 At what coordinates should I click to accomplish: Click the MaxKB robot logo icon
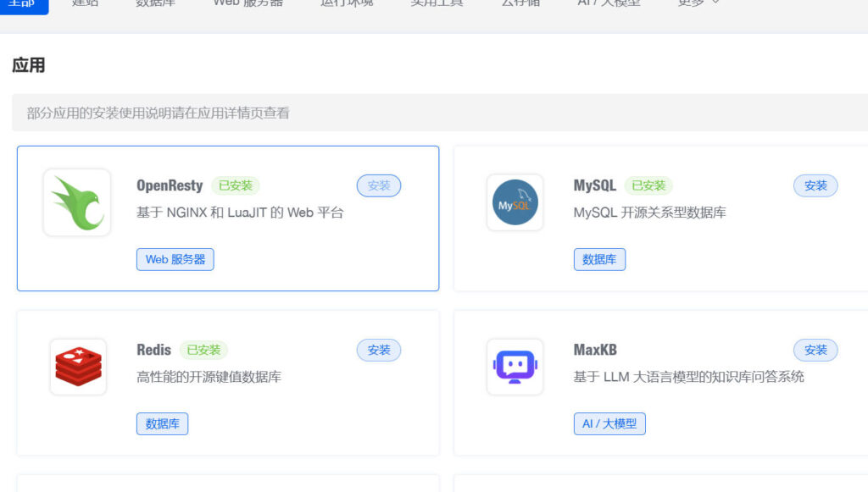tap(515, 367)
